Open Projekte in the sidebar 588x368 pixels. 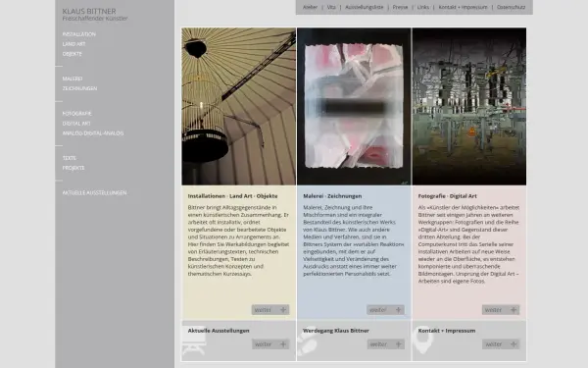(x=73, y=168)
